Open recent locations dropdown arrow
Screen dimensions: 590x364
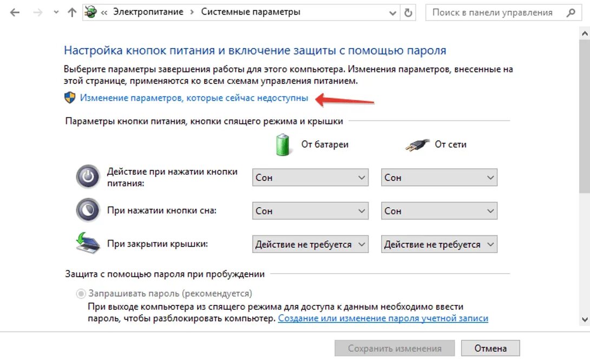(x=56, y=12)
